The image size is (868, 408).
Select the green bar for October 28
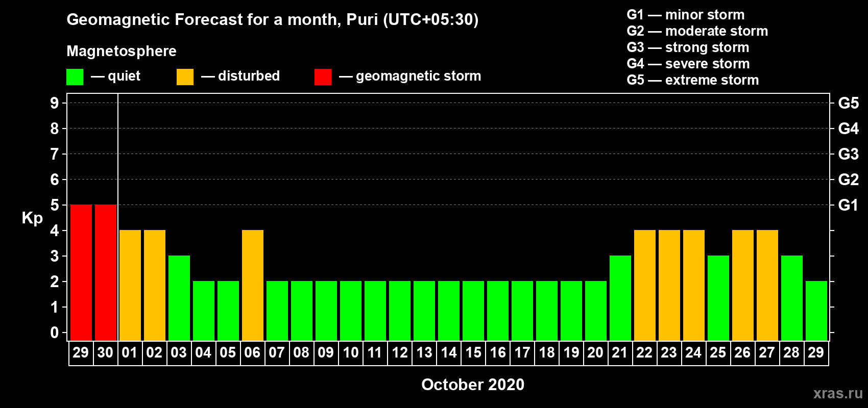(792, 298)
